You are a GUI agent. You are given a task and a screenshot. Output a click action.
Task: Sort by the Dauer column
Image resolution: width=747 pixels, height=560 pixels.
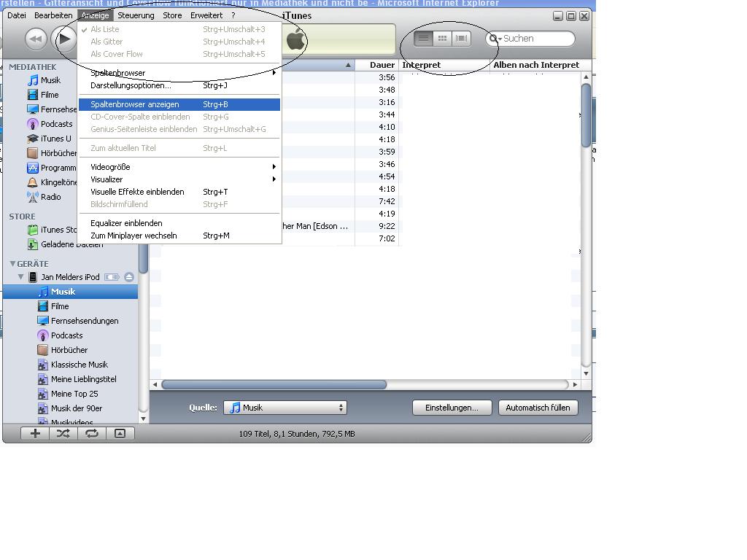pyautogui.click(x=376, y=65)
